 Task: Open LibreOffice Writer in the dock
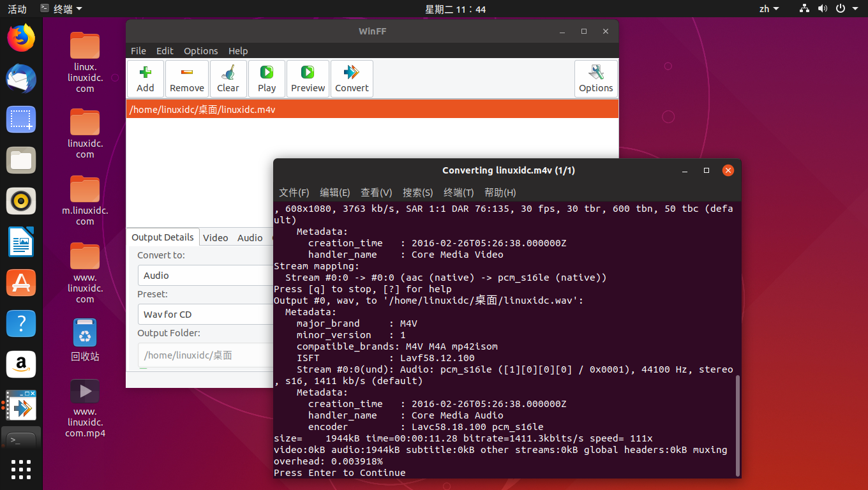pyautogui.click(x=21, y=242)
